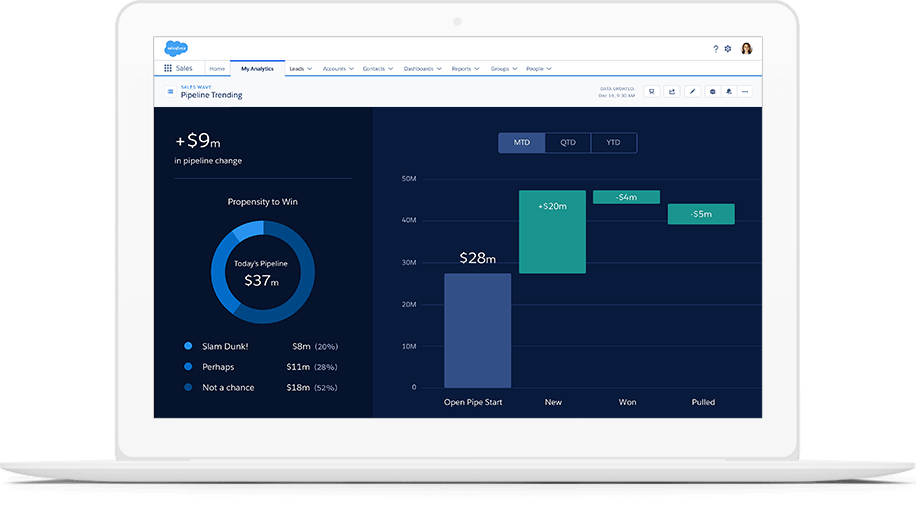
Task: Open the help question mark icon
Action: tap(715, 48)
